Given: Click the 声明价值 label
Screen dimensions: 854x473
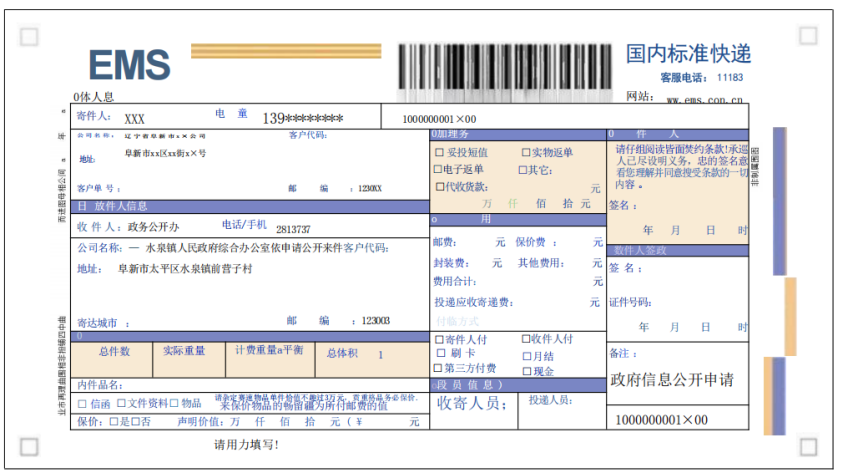Looking at the screenshot, I should click(200, 422).
